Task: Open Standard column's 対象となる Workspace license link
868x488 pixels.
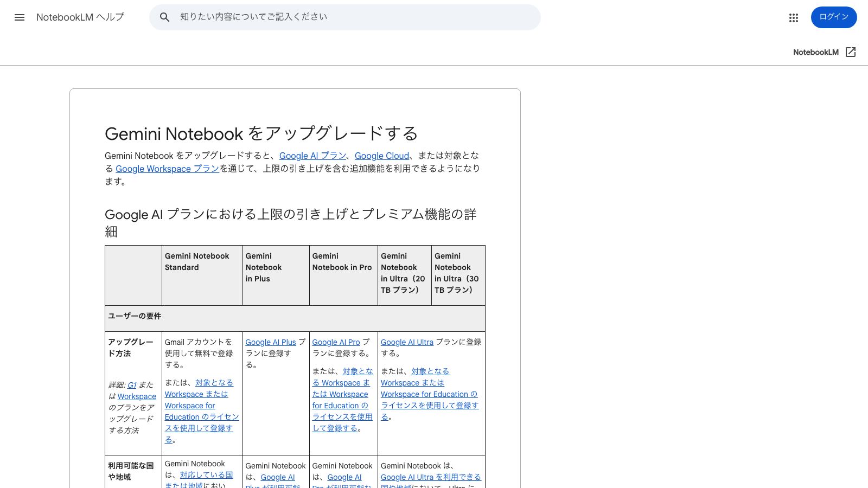Action: 202,411
